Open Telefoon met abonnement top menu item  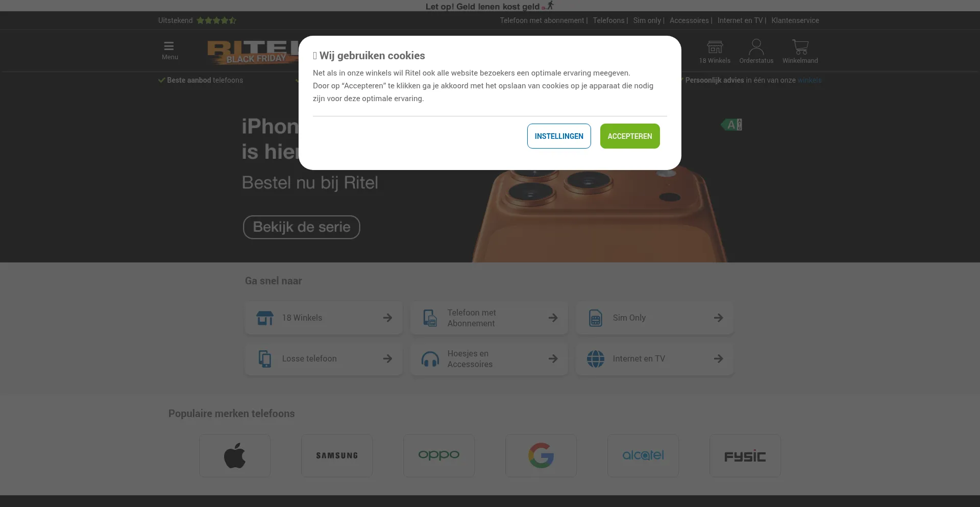(x=542, y=20)
